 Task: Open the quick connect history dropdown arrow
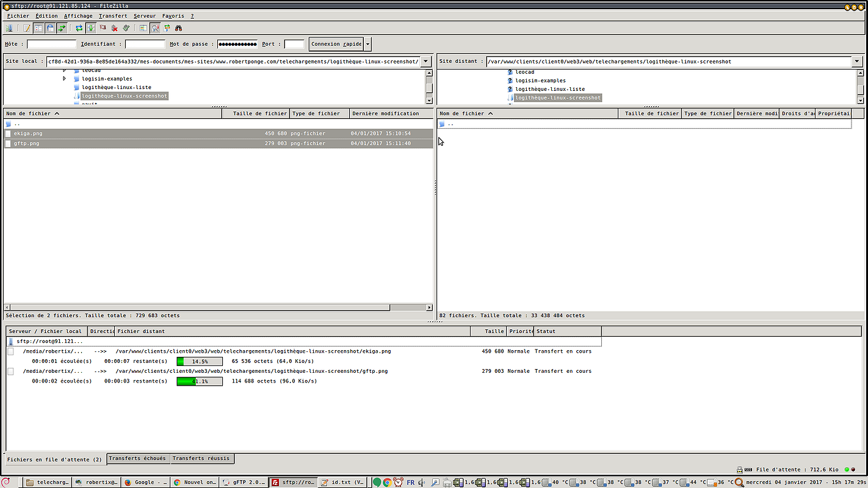coord(367,44)
